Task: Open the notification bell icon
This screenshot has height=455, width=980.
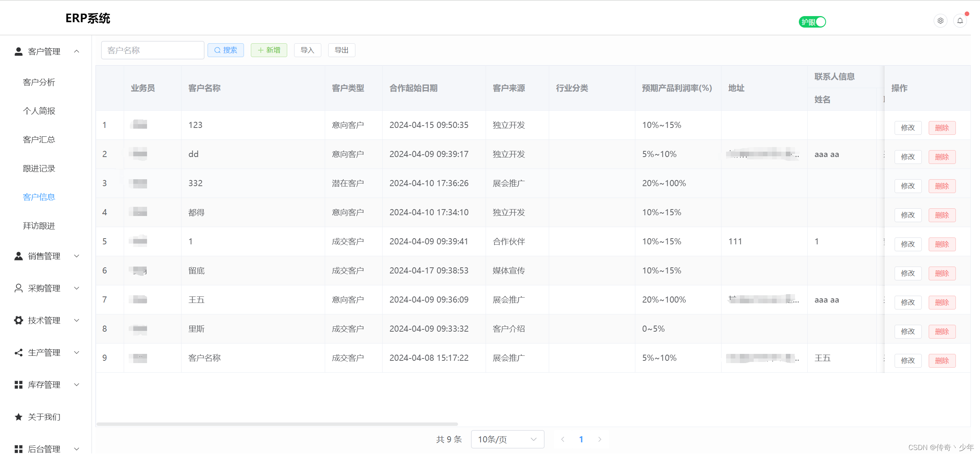Action: [x=960, y=21]
